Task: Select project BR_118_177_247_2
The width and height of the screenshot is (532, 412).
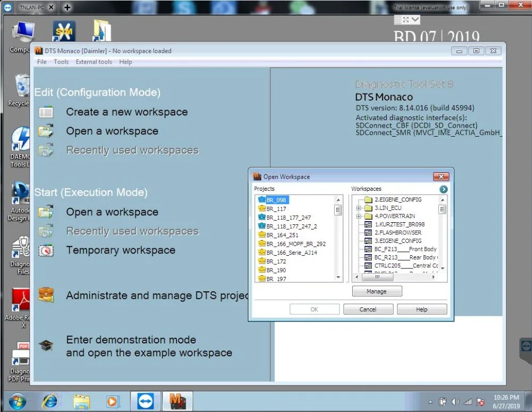Action: point(292,226)
